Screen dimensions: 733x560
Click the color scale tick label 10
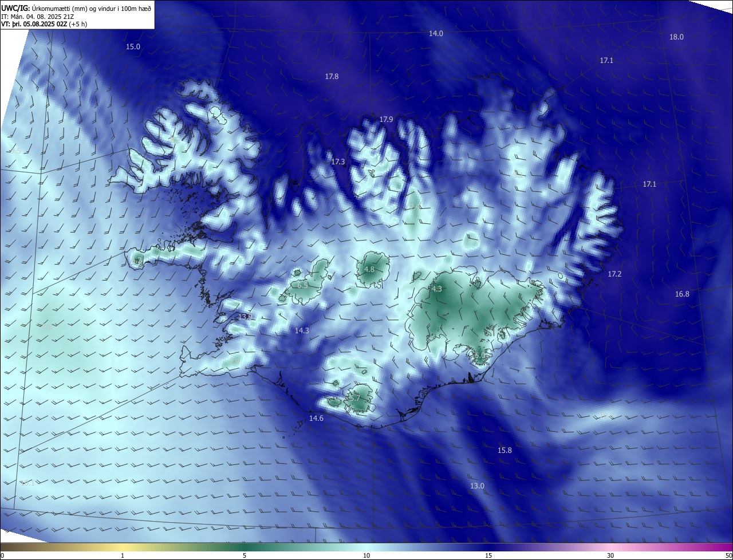pyautogui.click(x=366, y=556)
